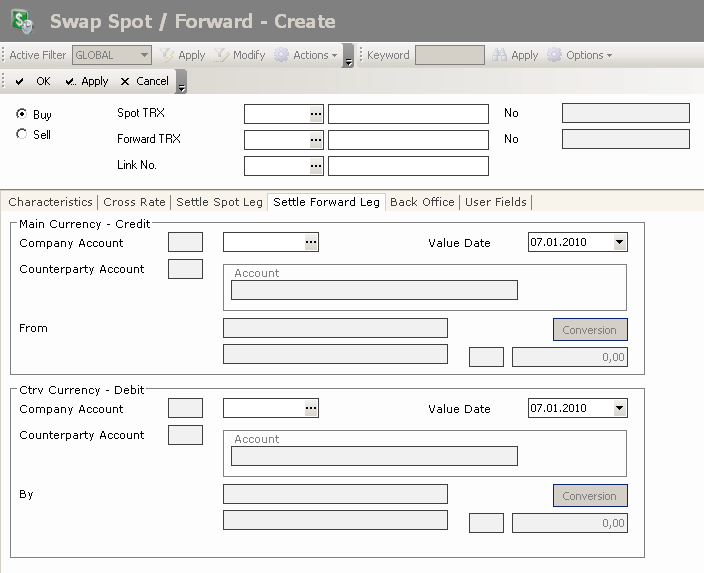Open the Spot TRX lookup ellipsis
This screenshot has width=704, height=573.
(316, 114)
